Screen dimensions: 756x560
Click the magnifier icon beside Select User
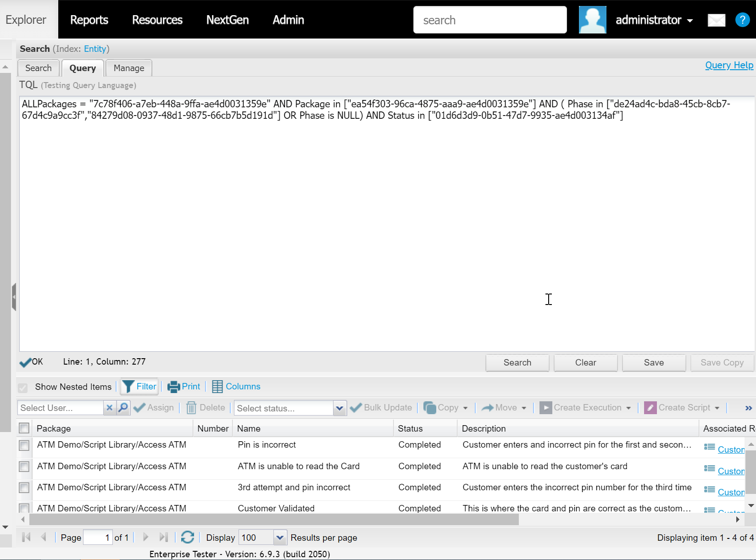coord(123,408)
